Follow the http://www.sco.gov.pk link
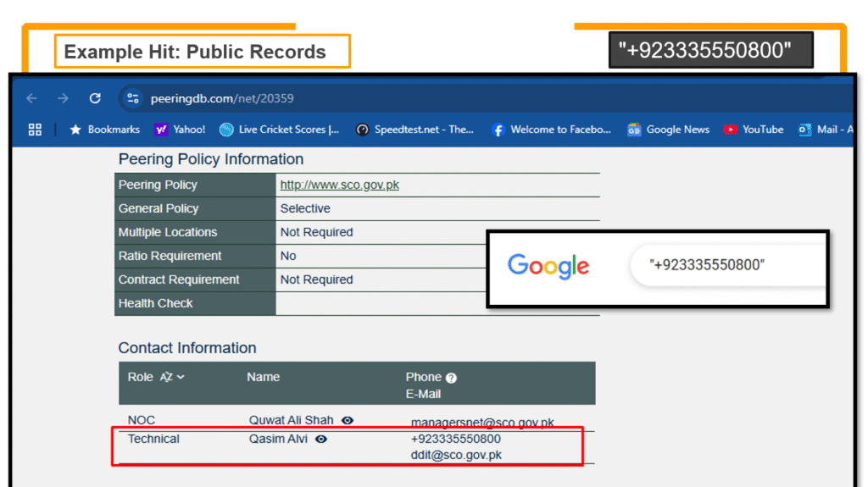The height and width of the screenshot is (487, 868). point(339,185)
